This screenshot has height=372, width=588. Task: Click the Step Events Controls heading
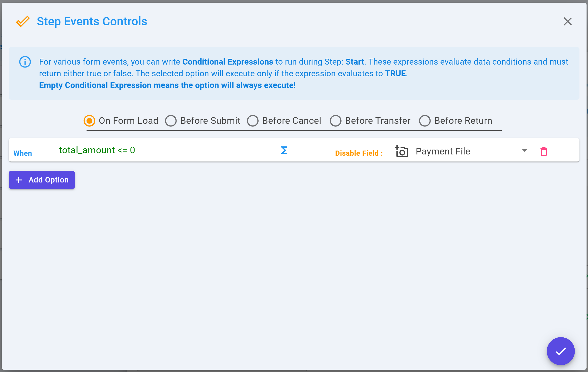92,21
